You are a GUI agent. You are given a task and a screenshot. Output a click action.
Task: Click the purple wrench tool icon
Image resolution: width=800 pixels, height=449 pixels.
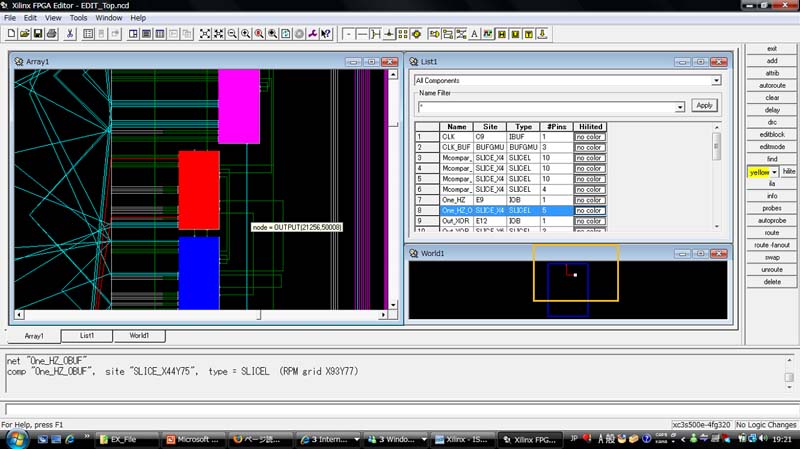(x=312, y=34)
